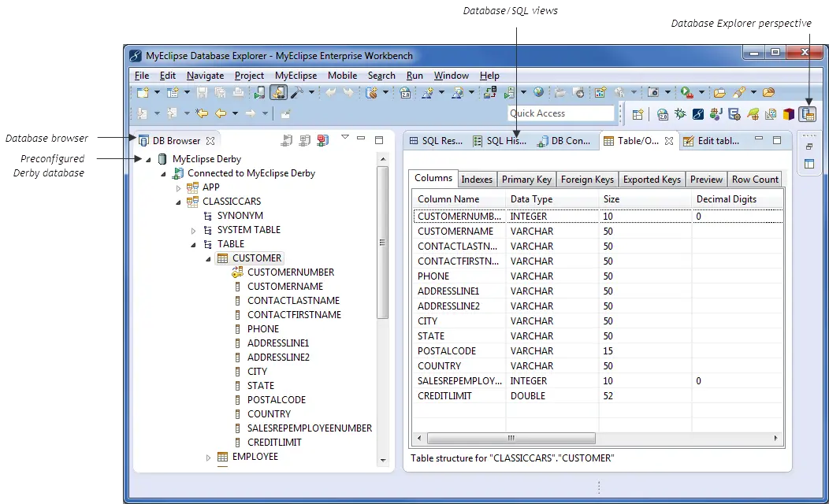Screen dimensions: 829x504
Task: Expand the EMPLOYEE table node
Action: pyautogui.click(x=208, y=458)
